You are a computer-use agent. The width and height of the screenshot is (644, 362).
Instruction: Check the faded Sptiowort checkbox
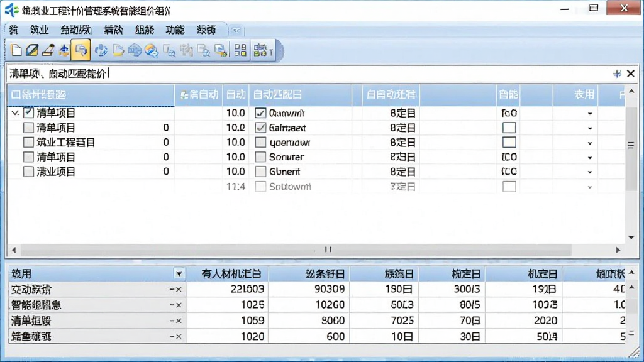point(260,186)
